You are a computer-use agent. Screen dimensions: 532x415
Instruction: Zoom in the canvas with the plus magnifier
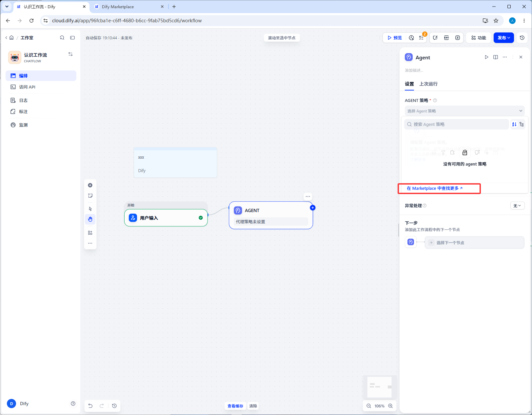[390, 406]
